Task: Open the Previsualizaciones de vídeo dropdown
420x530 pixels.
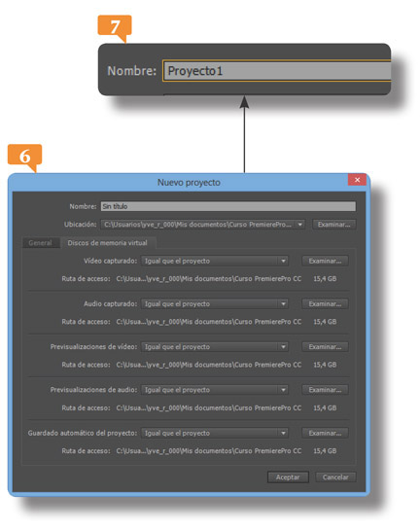Action: [215, 347]
